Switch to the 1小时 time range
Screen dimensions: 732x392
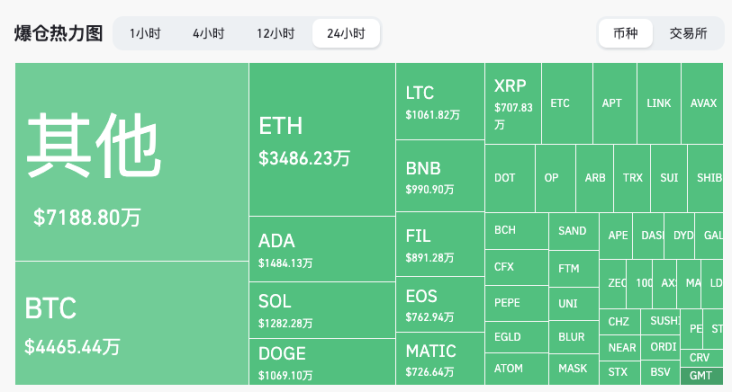[x=145, y=34]
